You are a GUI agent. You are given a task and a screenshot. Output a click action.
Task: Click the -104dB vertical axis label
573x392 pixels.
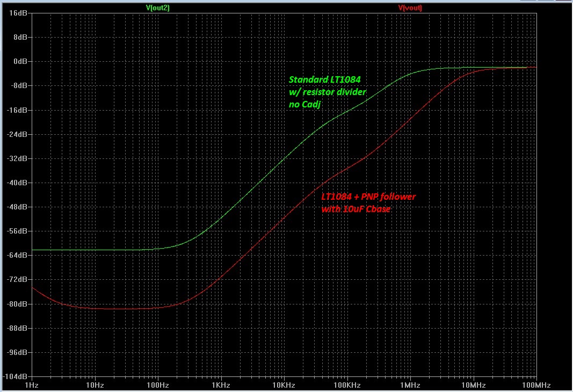click(x=16, y=376)
